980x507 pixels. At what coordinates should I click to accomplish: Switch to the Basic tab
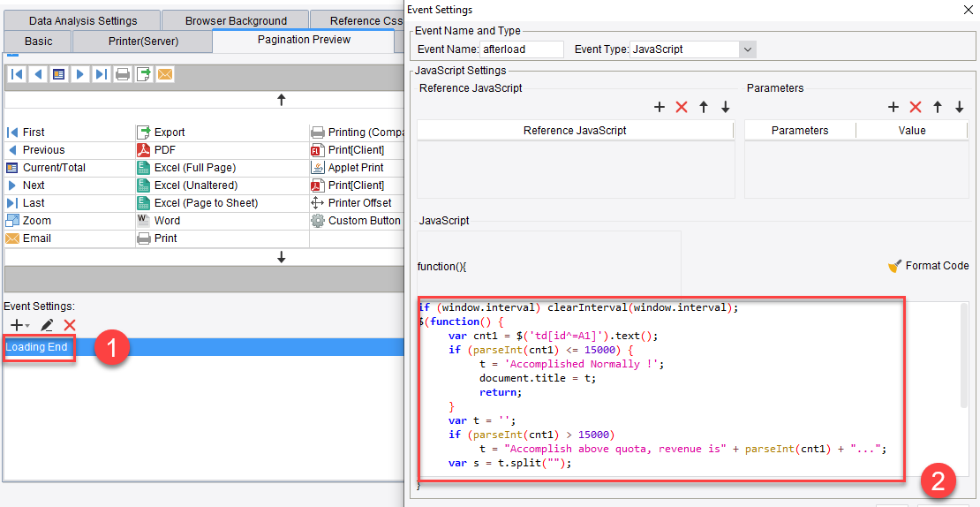click(38, 42)
